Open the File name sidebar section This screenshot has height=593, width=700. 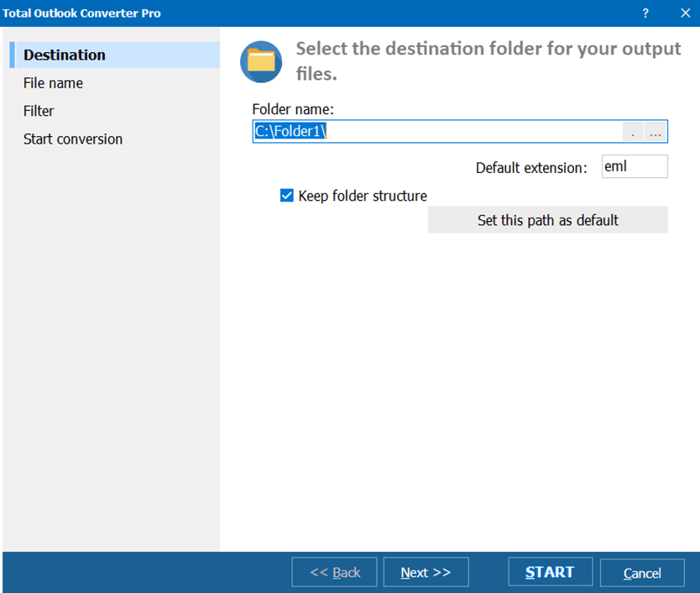53,83
